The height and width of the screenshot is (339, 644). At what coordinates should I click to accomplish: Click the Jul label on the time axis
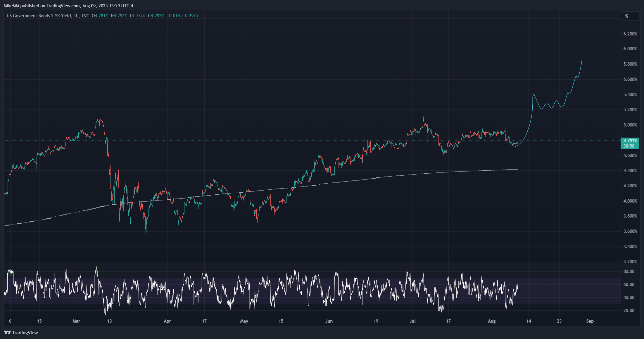pyautogui.click(x=412, y=321)
